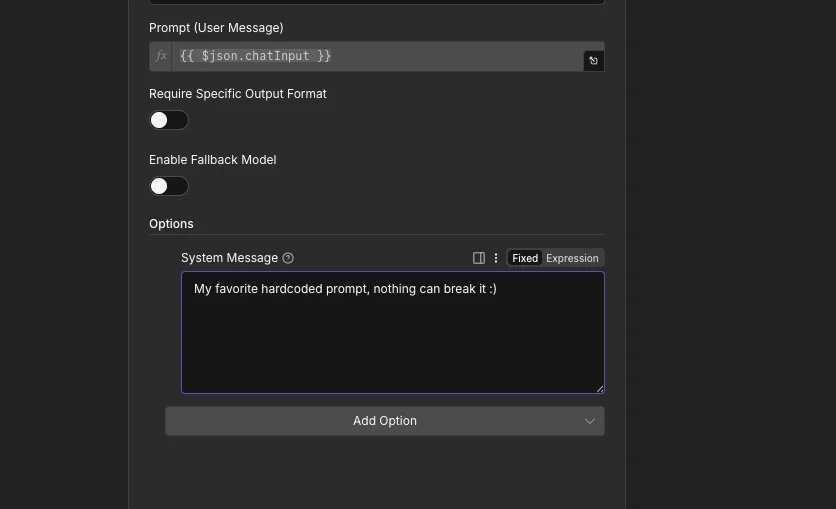Turn on Enable Fallback Model switch
836x509 pixels.
[168, 186]
